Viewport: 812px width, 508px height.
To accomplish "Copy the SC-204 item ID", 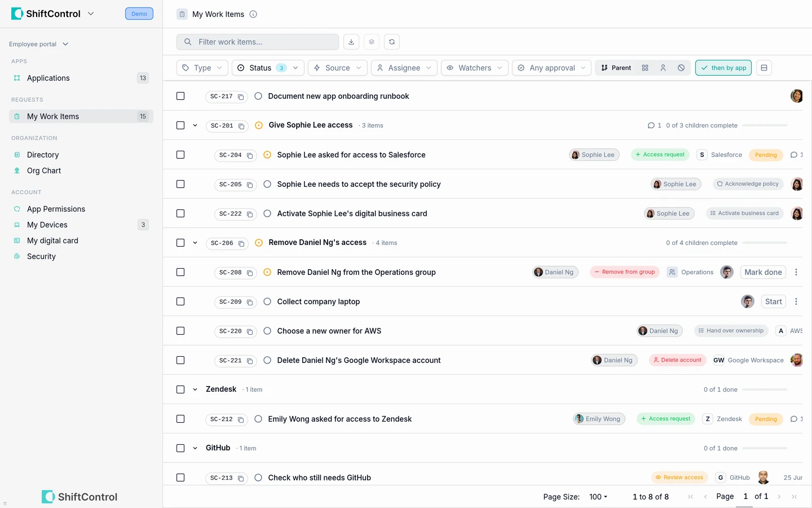I will [x=250, y=155].
